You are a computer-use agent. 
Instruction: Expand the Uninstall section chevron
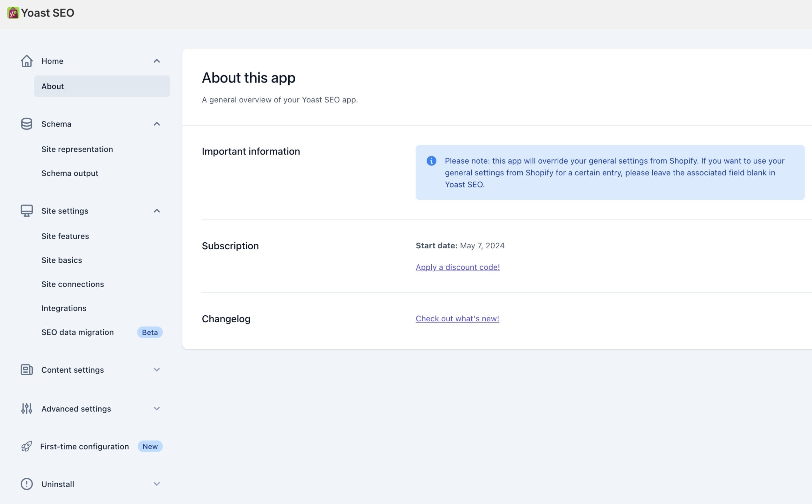[157, 484]
